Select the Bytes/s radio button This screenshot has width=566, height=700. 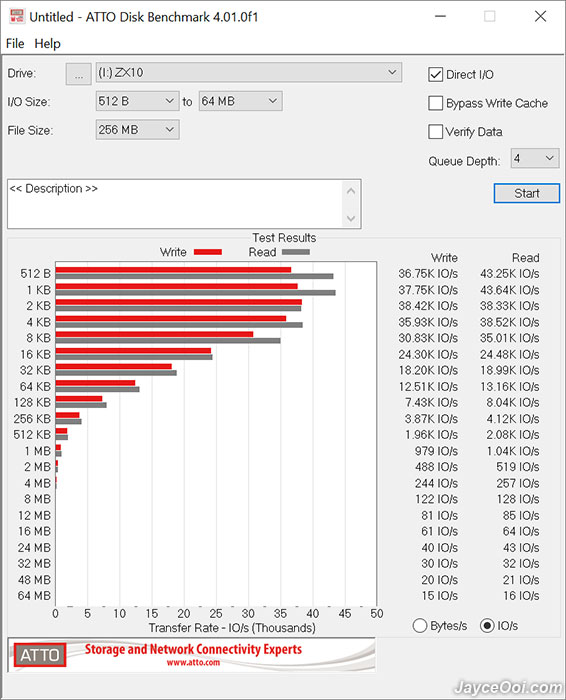tap(420, 625)
